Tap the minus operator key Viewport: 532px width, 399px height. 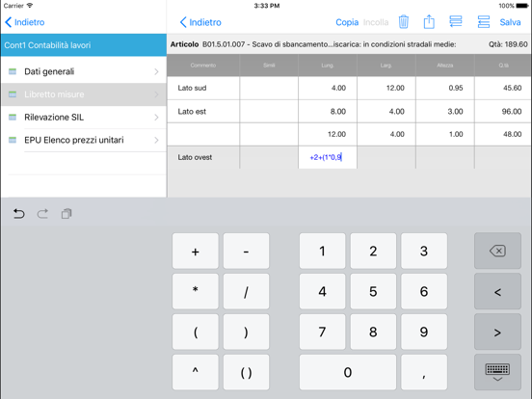pyautogui.click(x=246, y=252)
